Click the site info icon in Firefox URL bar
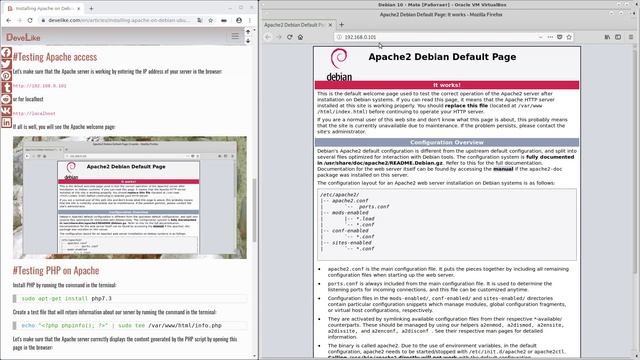The height and width of the screenshot is (360, 640). tap(339, 37)
